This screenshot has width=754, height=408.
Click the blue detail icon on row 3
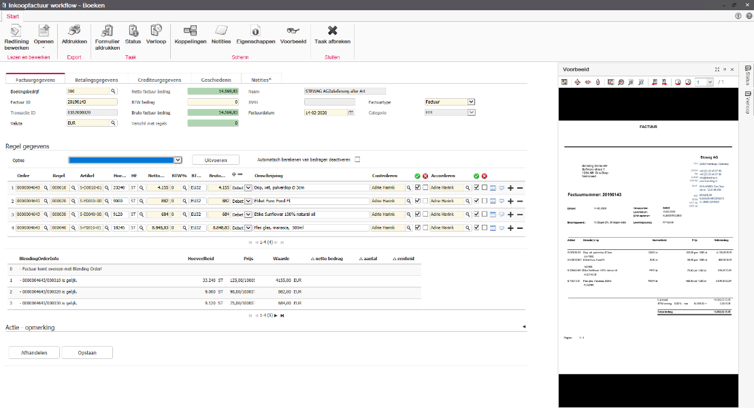click(x=493, y=215)
